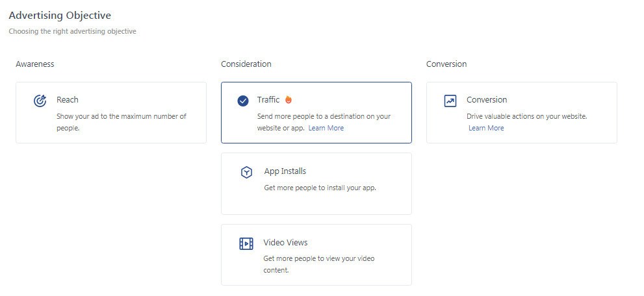Click the Traffic selected checkmark icon

[x=243, y=101]
